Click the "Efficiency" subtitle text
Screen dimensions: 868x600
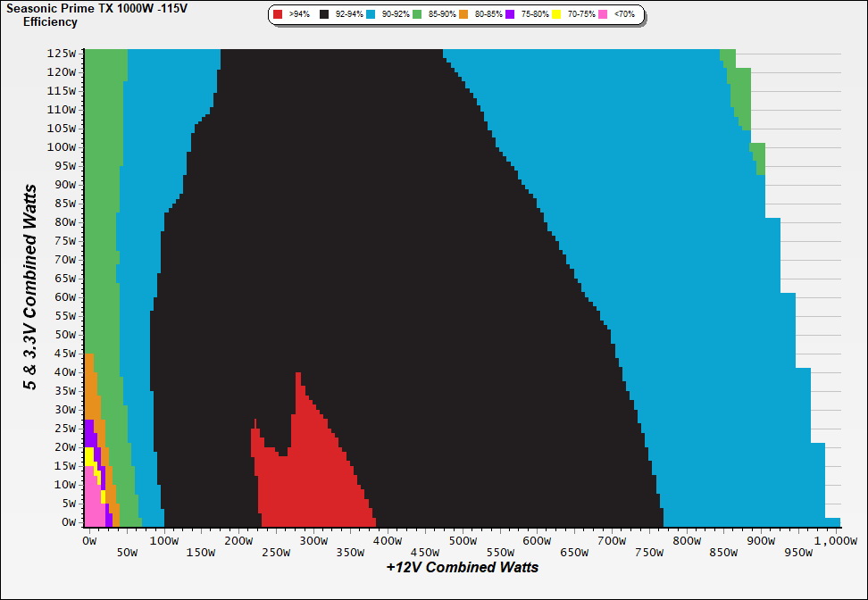(x=50, y=21)
